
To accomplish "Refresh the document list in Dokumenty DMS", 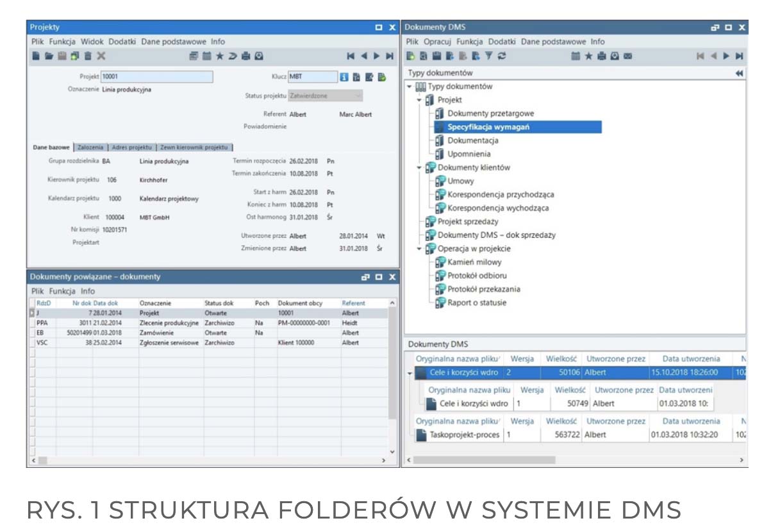I will 502,56.
